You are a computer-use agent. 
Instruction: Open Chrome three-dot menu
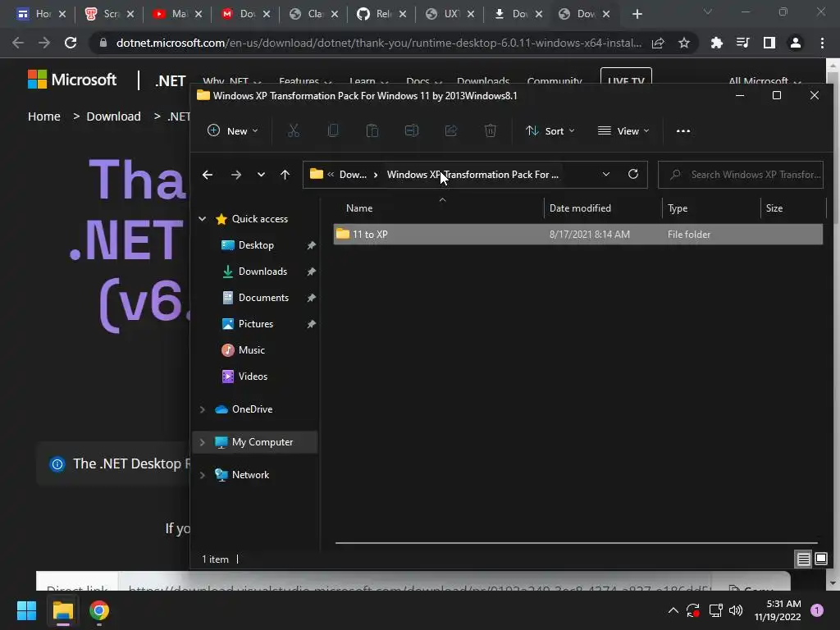[822, 43]
